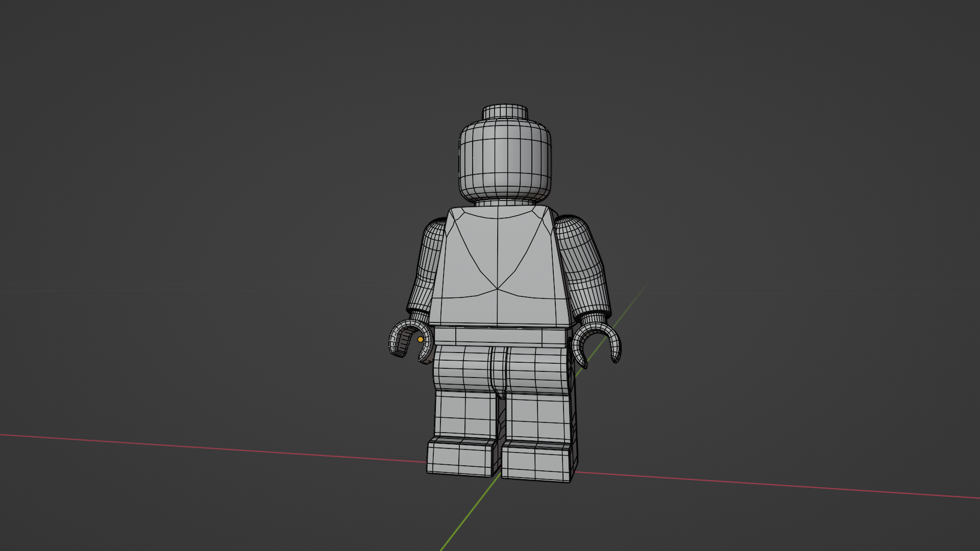Select the stud on top of head
980x551 pixels.
point(505,112)
